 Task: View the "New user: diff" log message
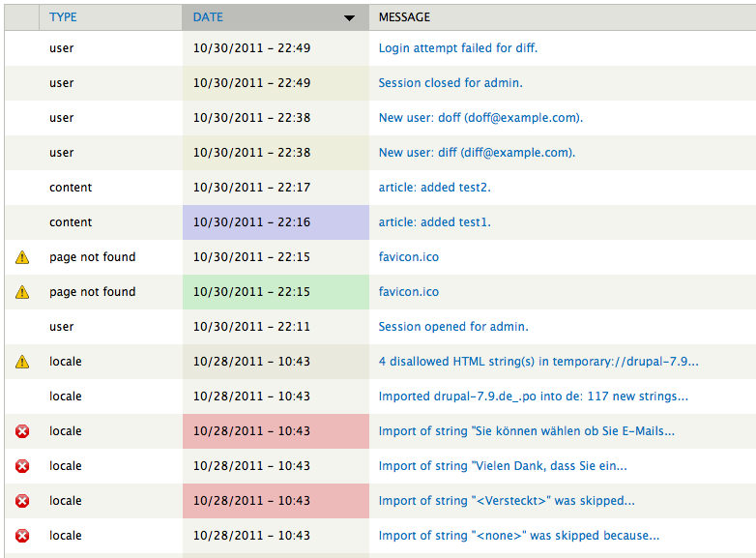pyautogui.click(x=477, y=153)
